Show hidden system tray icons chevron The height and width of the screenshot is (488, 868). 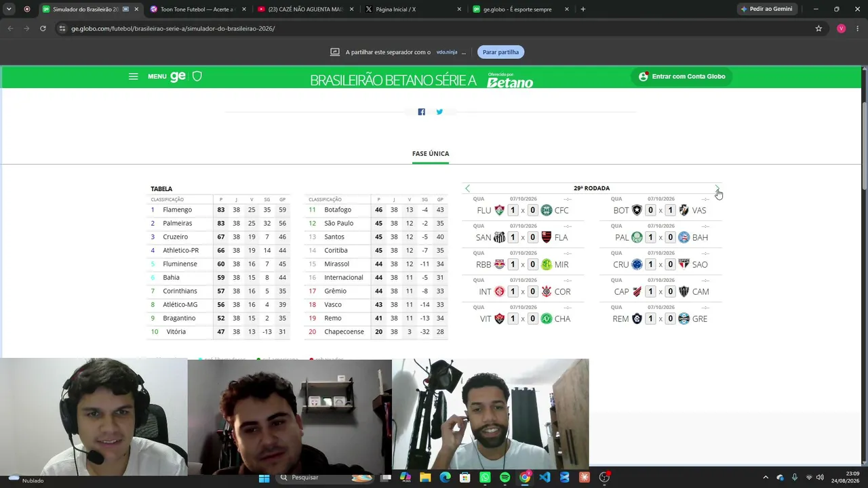coord(766,477)
